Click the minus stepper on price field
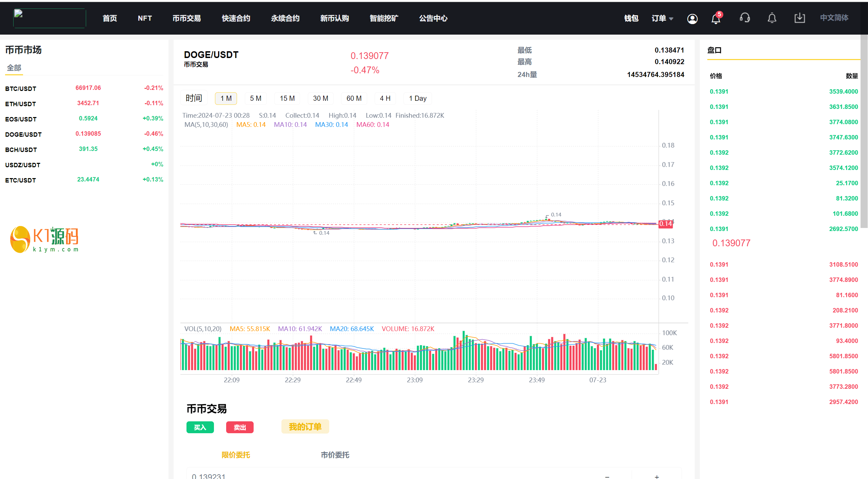 [607, 476]
